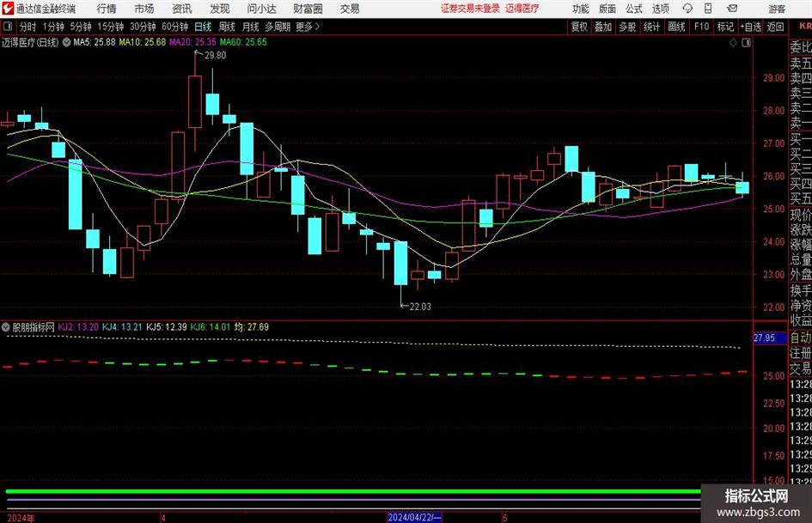812x523 pixels.
Task: Switch to the 60分钟 period
Action: (174, 27)
